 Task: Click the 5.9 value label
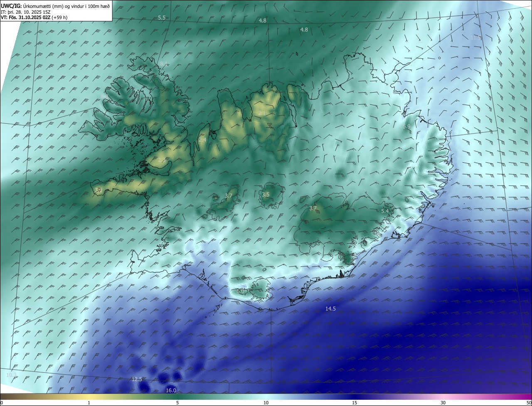point(406,127)
